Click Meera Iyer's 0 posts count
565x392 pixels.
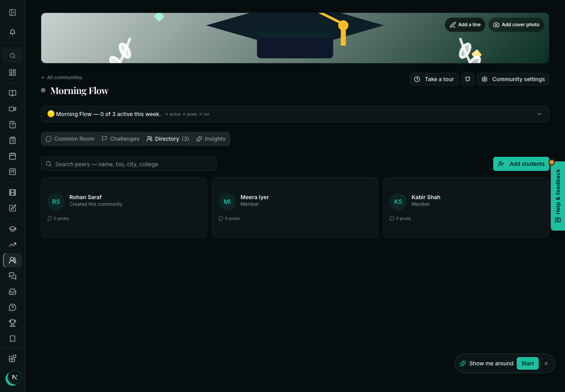coord(229,218)
